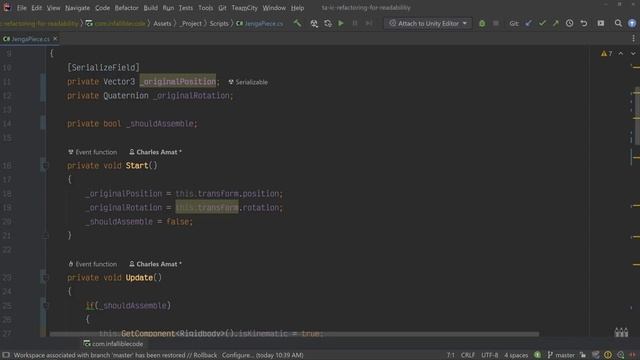Click the Unity play control icon in toolbar
This screenshot has width=640, height=360.
click(x=314, y=23)
